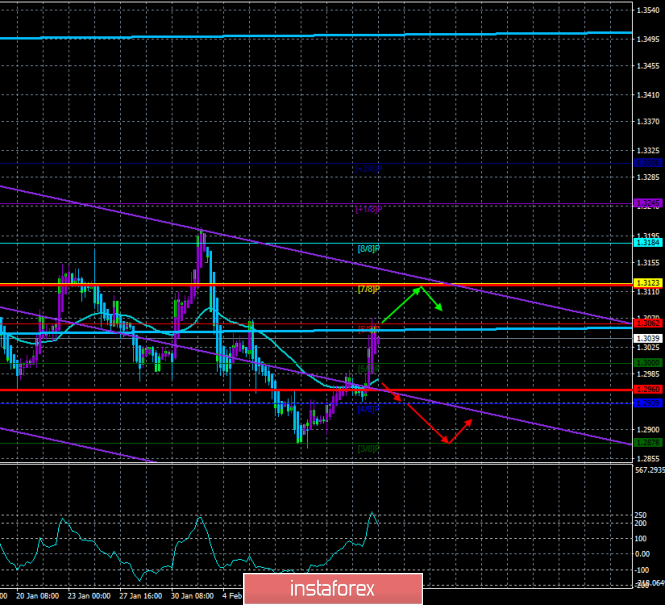Click the 1.3370 price axis label

[648, 122]
